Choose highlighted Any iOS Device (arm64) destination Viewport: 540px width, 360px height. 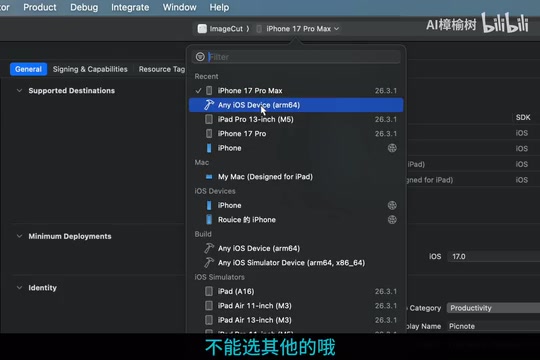pyautogui.click(x=296, y=105)
